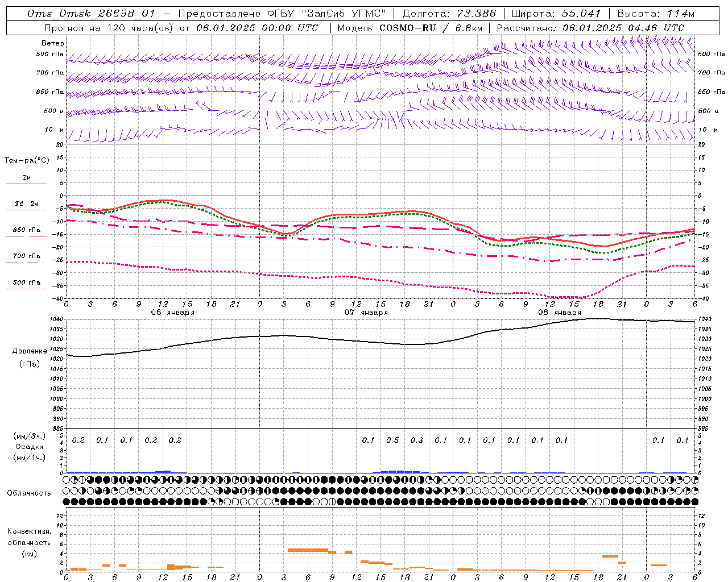This screenshot has height=582, width=728.
Task: Select the Прогноз на 120 часа(ов) text
Action: point(109,28)
